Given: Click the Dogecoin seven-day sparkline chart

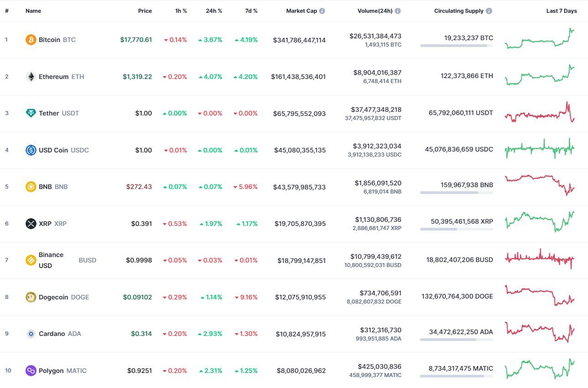Looking at the screenshot, I should [x=540, y=295].
